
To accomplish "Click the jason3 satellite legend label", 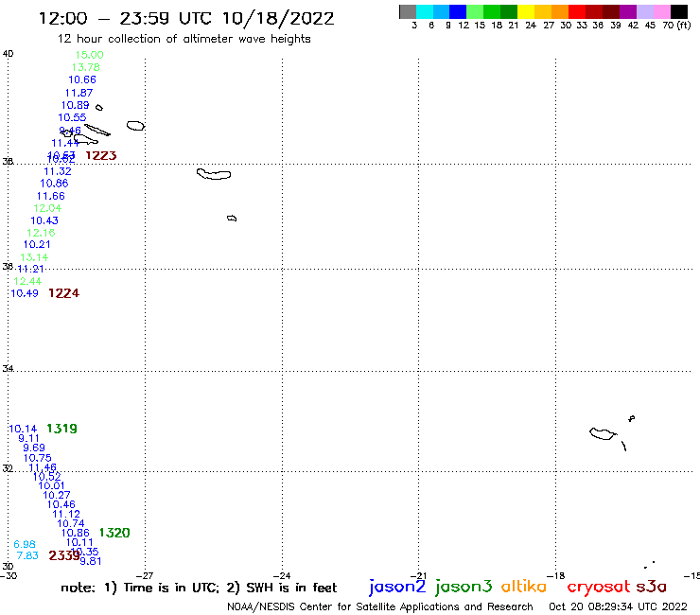I will 464,587.
